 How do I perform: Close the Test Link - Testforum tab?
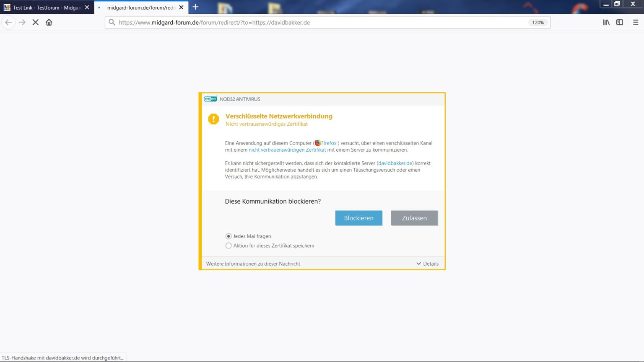pos(87,8)
